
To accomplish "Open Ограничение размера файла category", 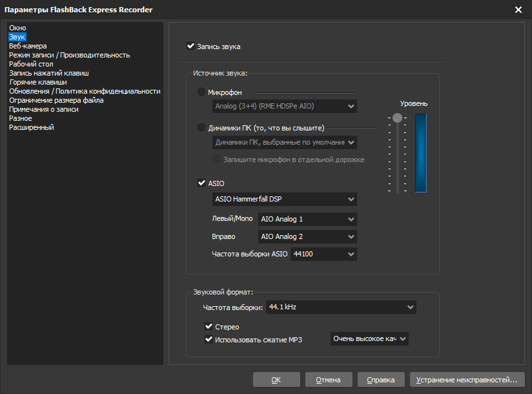I will pyautogui.click(x=56, y=100).
